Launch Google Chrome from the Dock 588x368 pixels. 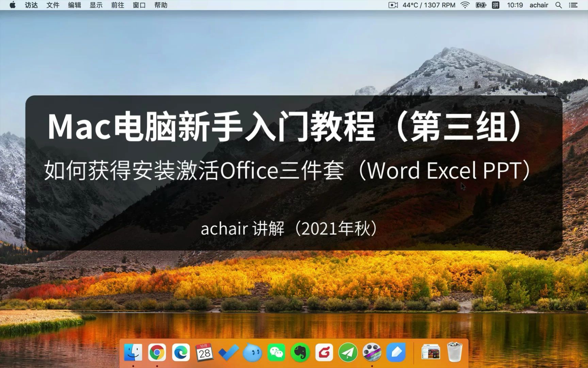pos(157,352)
